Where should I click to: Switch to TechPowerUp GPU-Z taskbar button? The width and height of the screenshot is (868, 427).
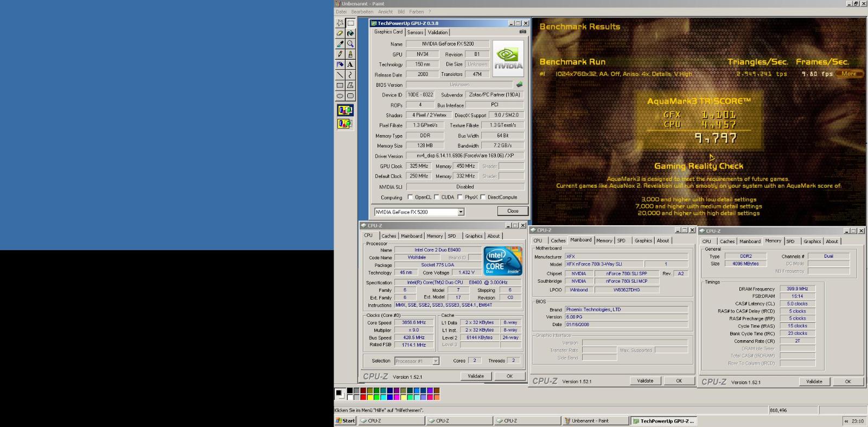(x=663, y=420)
